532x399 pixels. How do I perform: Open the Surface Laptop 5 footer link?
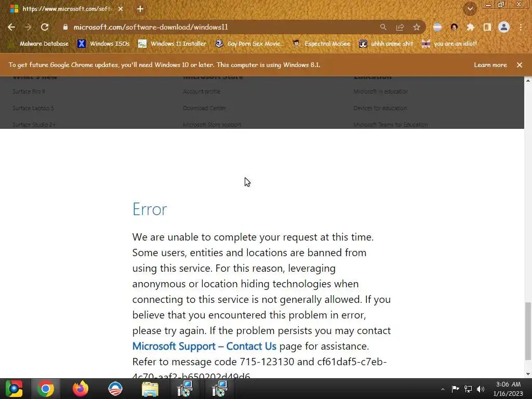click(33, 108)
